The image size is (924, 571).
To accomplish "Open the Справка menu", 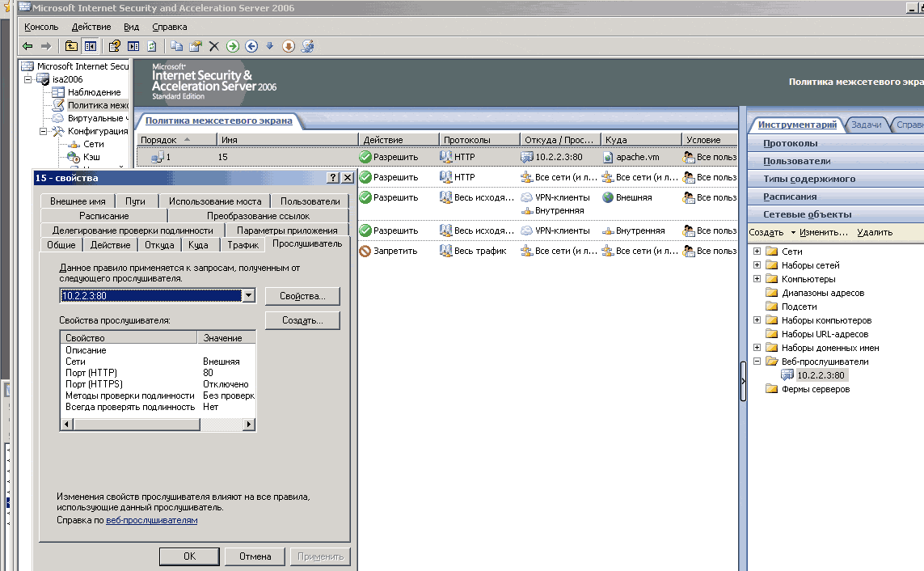I will click(x=169, y=27).
